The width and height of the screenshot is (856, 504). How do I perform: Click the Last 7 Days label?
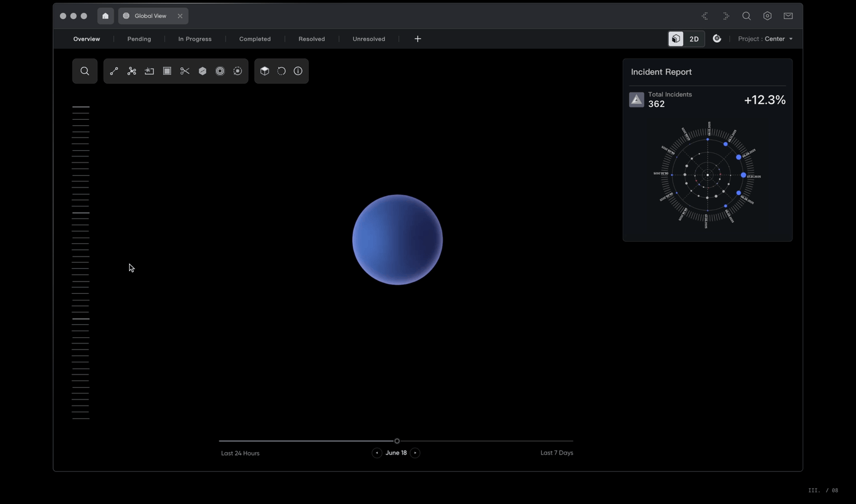click(557, 453)
